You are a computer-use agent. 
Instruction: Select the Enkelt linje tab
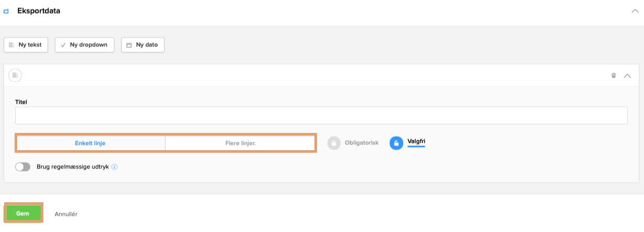coord(90,143)
